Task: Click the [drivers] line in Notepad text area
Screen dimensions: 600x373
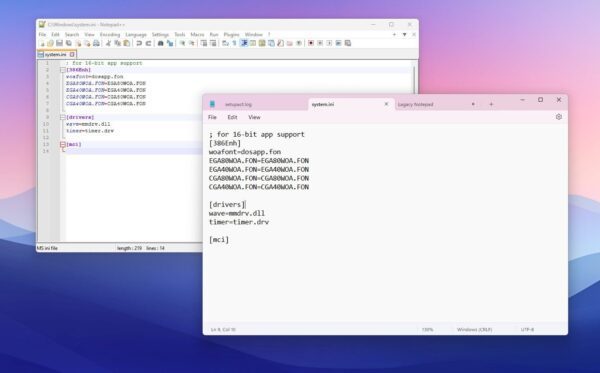Action: pyautogui.click(x=227, y=205)
